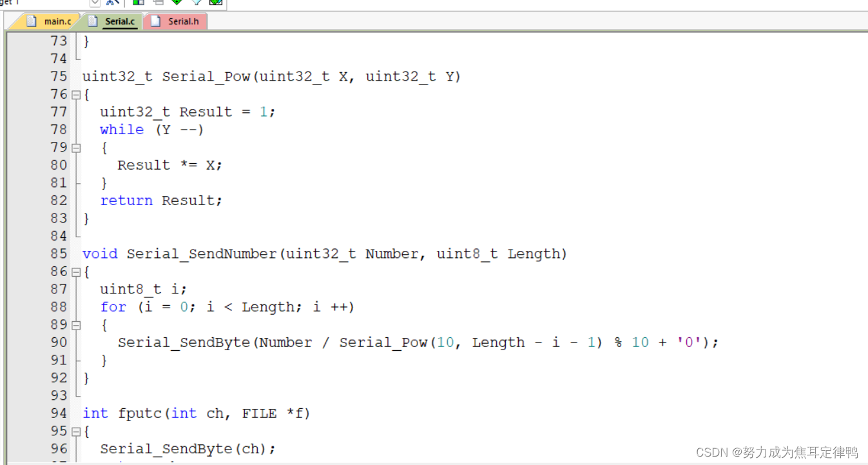Screen dimensions: 868x465
Task: Collapse the Serial_Pow function at line 76
Action: pos(76,95)
